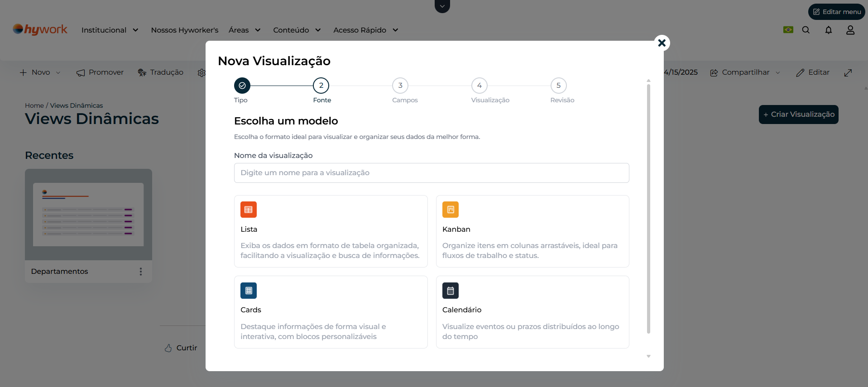Go to step 2 Fonte
Screen dimensions: 868x387
click(321, 86)
